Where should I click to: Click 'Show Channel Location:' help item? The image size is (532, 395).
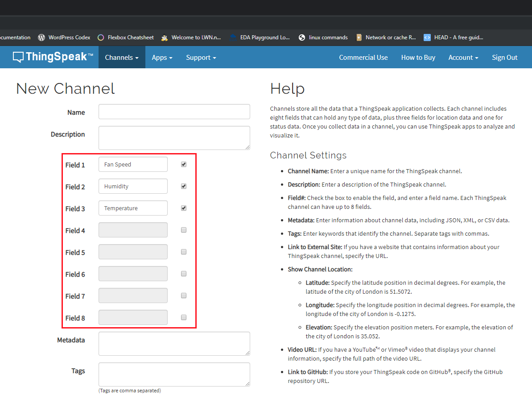coord(320,269)
